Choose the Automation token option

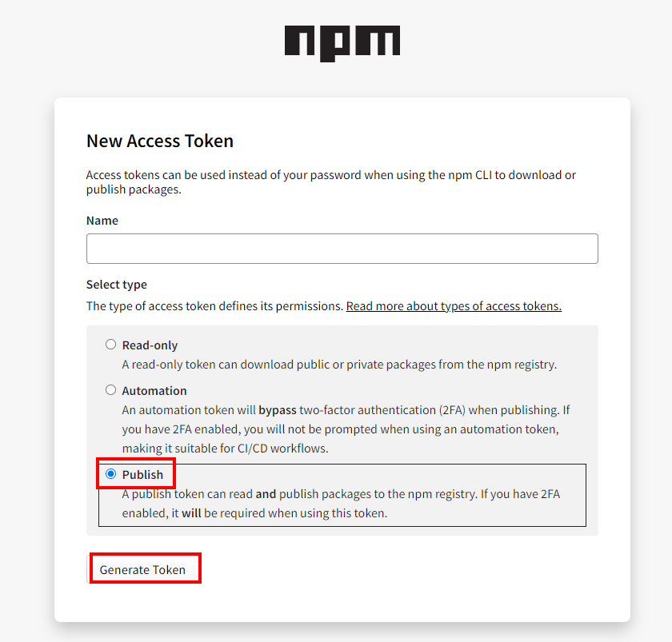pos(111,389)
